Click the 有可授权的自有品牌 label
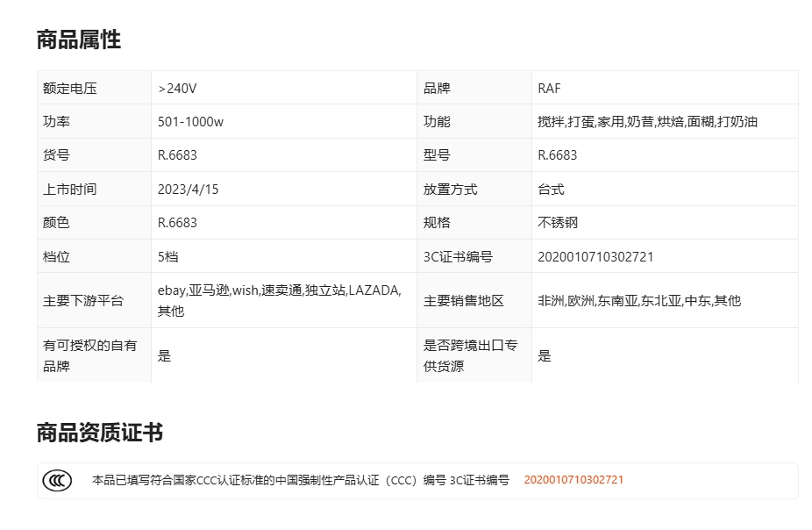The height and width of the screenshot is (530, 812). tap(90, 355)
